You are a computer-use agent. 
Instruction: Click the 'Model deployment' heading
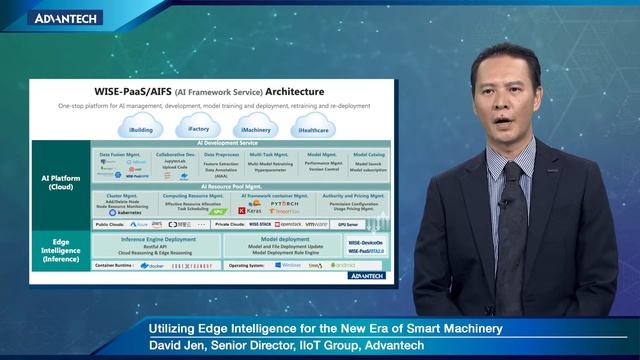tap(285, 239)
